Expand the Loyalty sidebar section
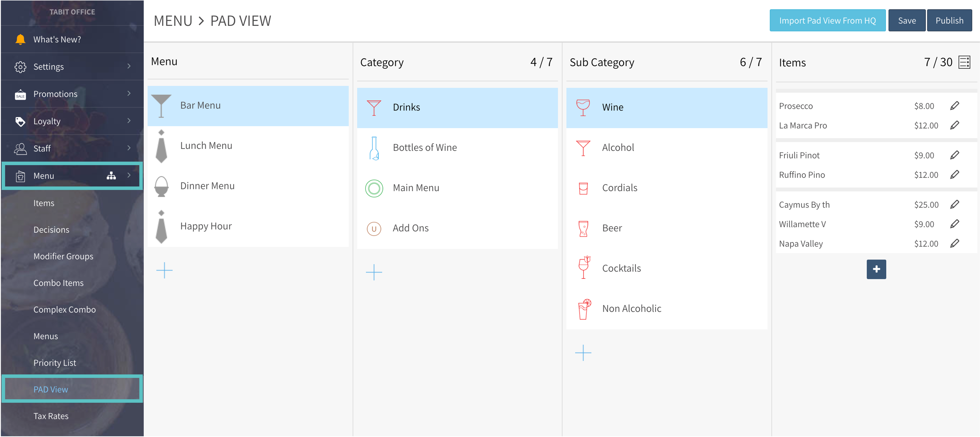The height and width of the screenshot is (437, 980). pos(129,121)
